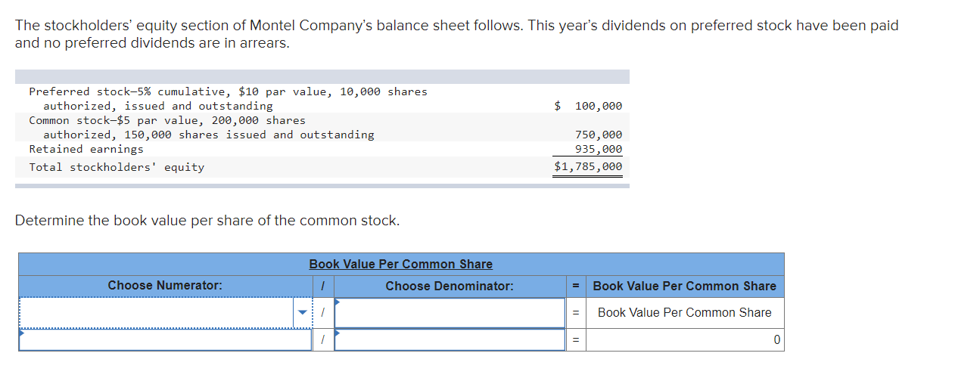Click the 'Common stock—$5 par value' line
This screenshot has width=980, height=381.
click(x=167, y=120)
